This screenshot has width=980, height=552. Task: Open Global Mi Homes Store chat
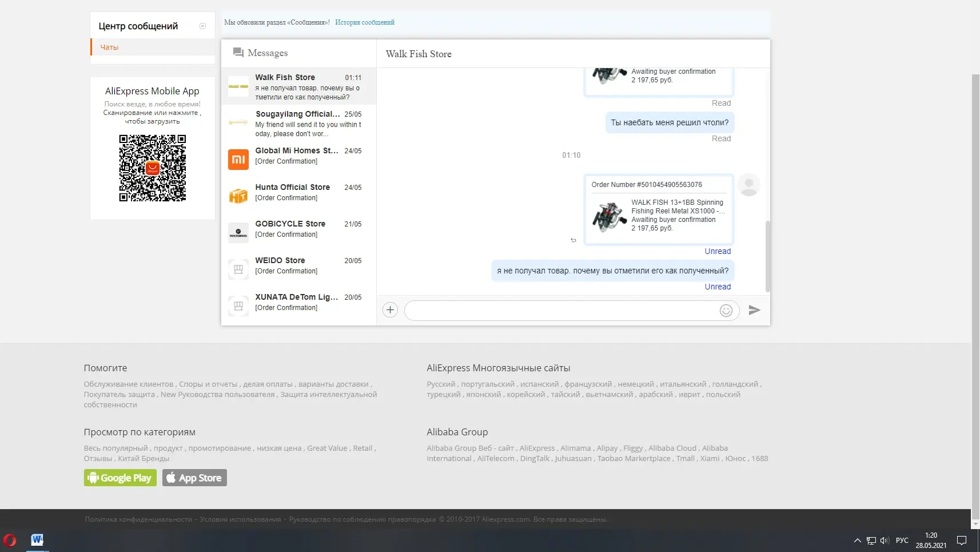[x=298, y=160]
